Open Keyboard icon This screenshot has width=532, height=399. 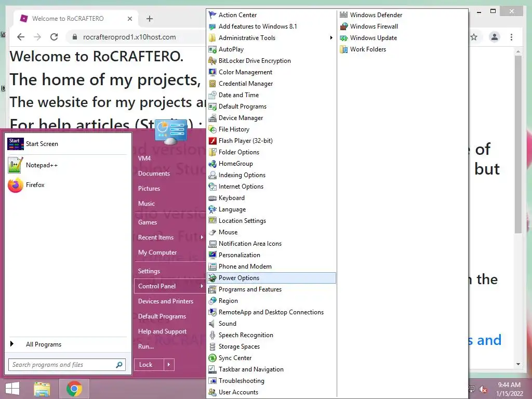point(212,198)
